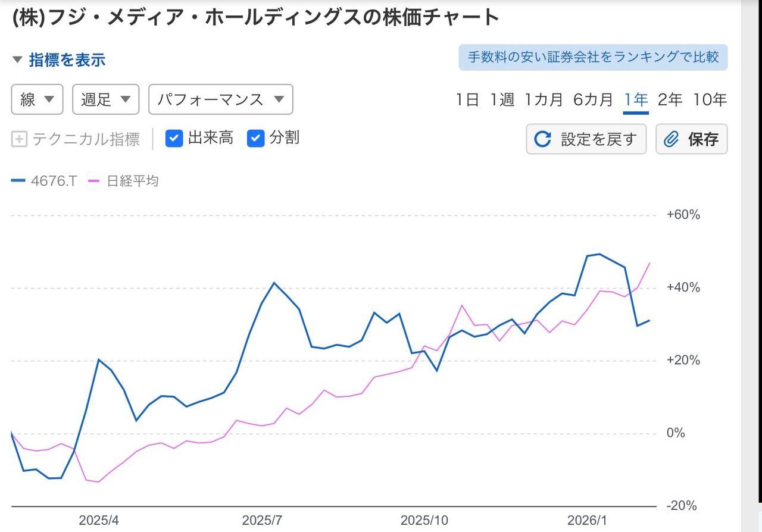Click the pink 日経平均 legend line marker
Viewport: 762px width, 532px height.
tap(93, 181)
